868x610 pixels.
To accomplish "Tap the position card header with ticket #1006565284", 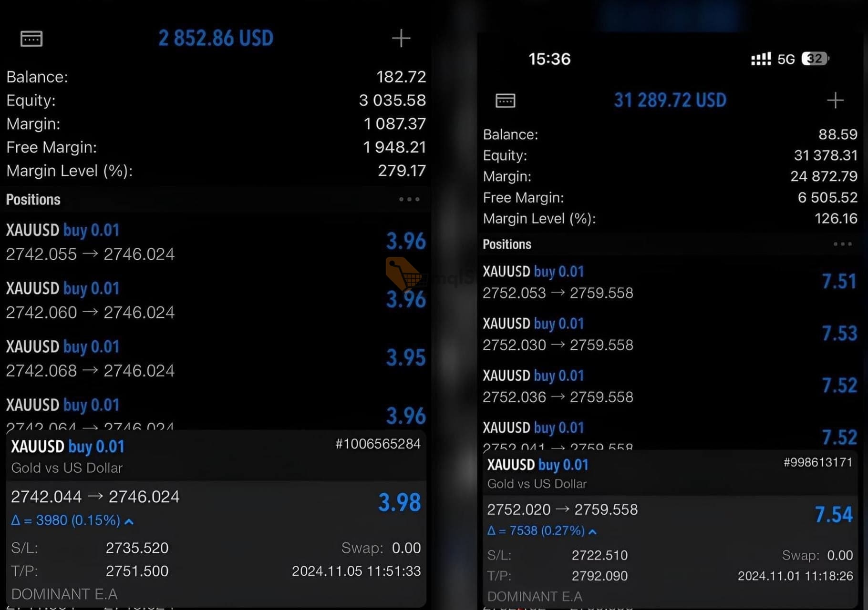I will click(216, 456).
